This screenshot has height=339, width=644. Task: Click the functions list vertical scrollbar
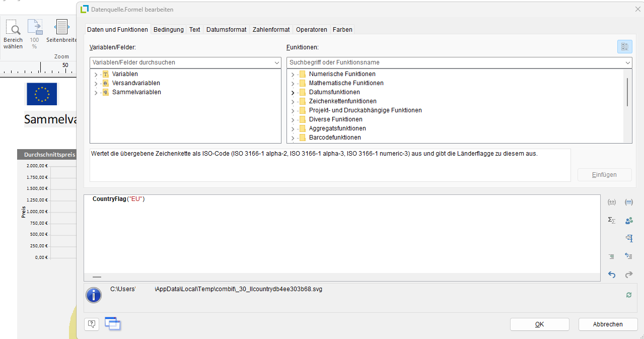coord(627,92)
